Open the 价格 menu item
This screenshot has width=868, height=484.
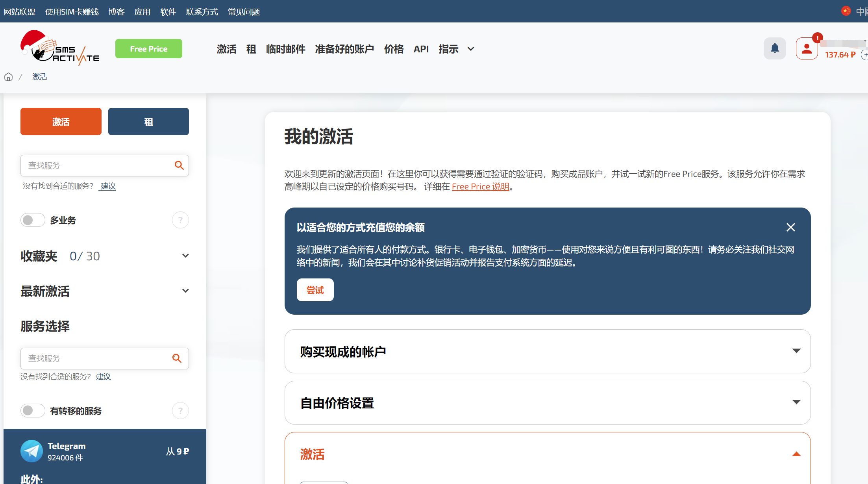[394, 49]
